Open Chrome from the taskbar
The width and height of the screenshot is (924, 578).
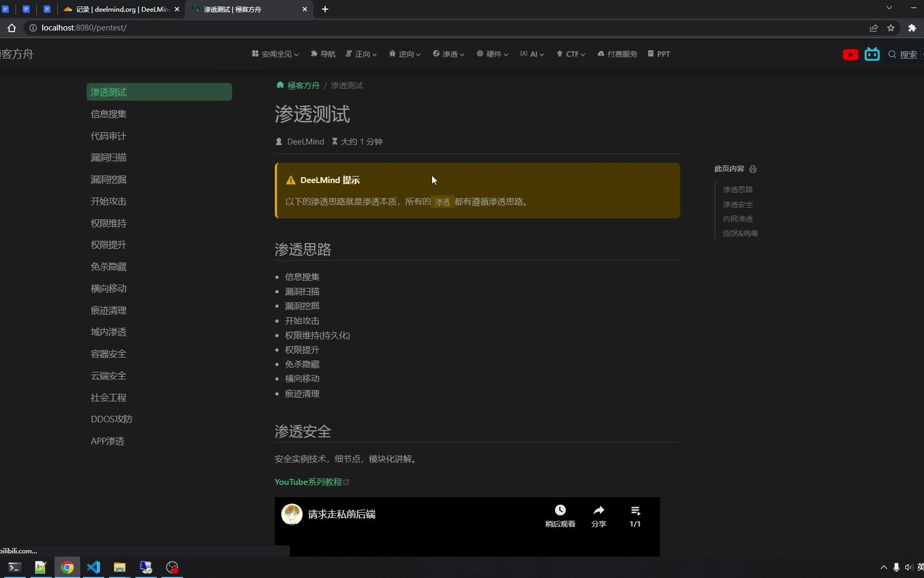pyautogui.click(x=67, y=567)
